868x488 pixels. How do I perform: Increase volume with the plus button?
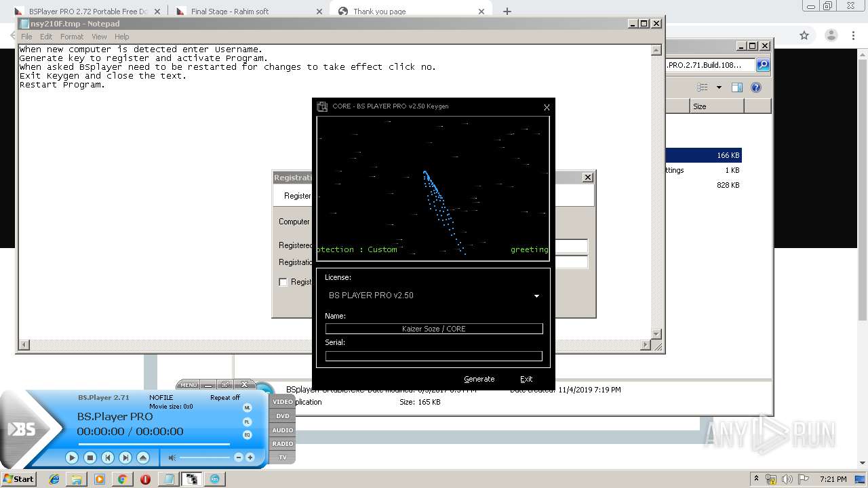[x=250, y=457]
